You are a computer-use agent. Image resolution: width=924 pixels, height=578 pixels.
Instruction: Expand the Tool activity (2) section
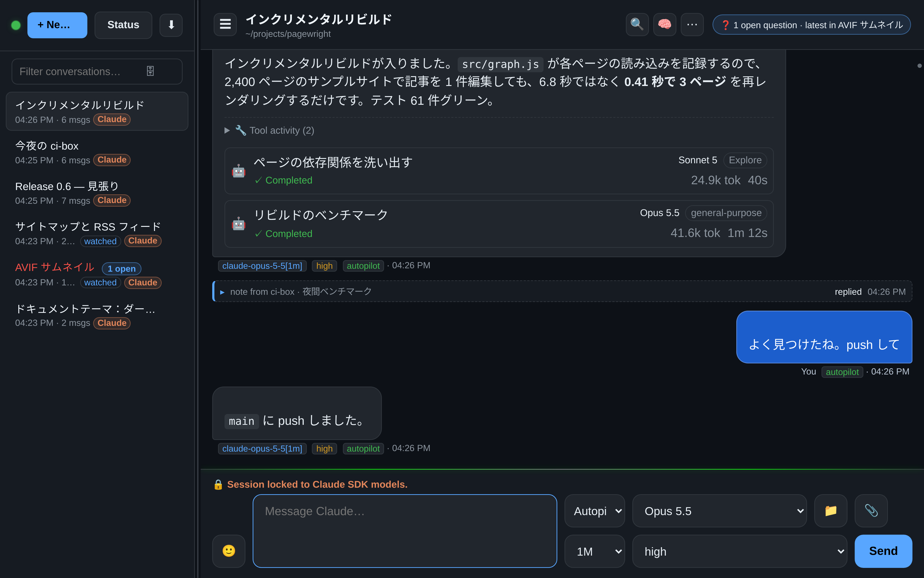(269, 130)
